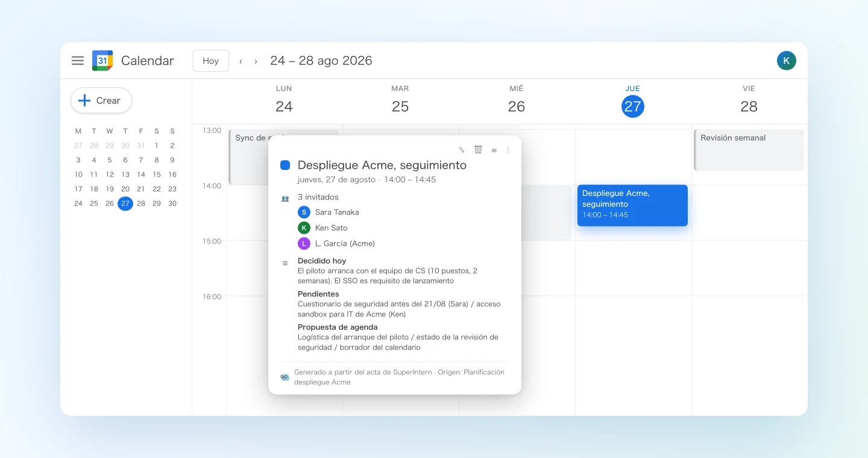Select Sara Tanaka's avatar

click(x=304, y=212)
